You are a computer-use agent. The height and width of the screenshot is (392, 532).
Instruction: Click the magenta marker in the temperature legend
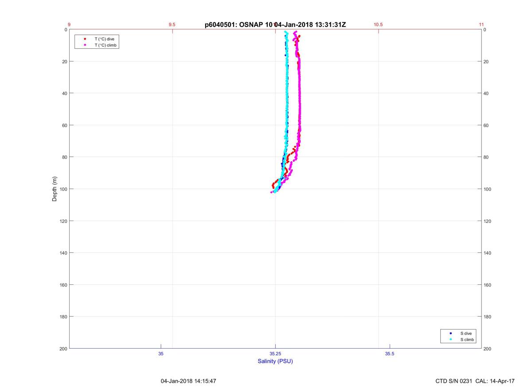point(85,45)
